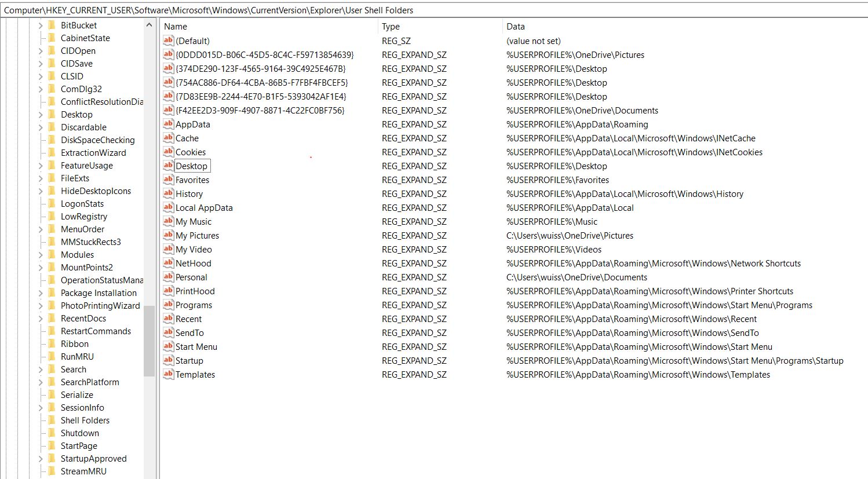
Task: Click the registry path address bar
Action: [x=434, y=10]
